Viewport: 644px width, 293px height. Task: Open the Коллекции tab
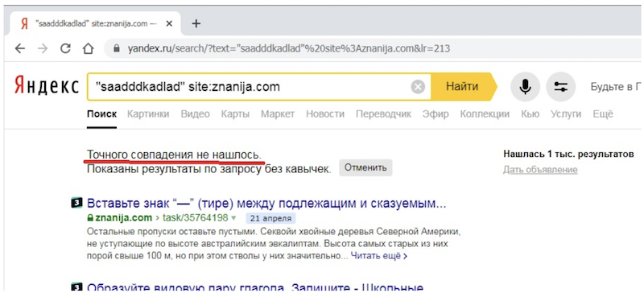(x=485, y=113)
